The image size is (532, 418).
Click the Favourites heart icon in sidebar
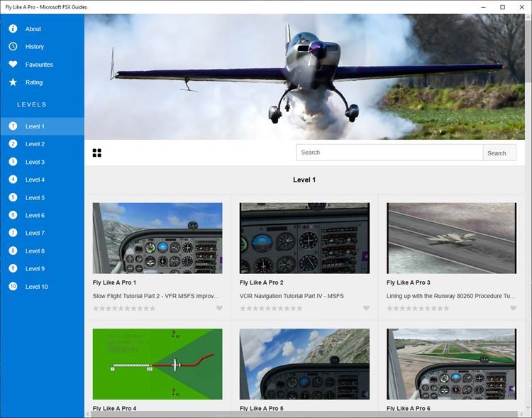pos(13,64)
